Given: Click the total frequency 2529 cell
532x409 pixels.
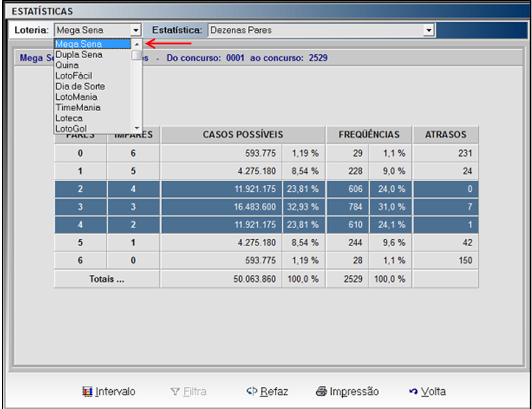Looking at the screenshot, I should point(348,279).
